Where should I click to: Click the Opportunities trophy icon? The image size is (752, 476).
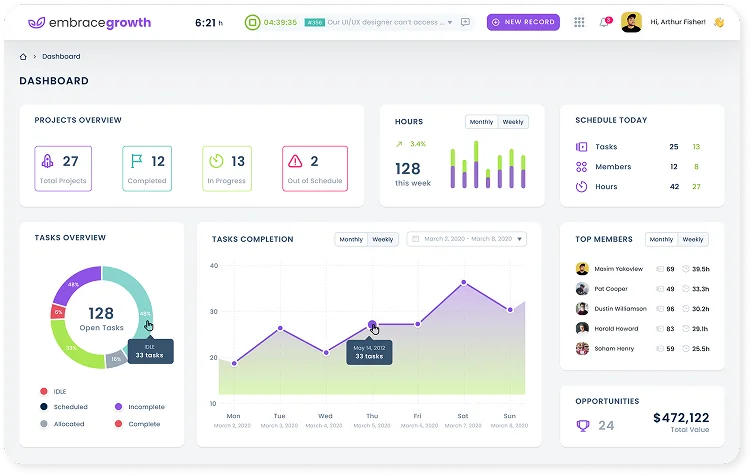[582, 425]
